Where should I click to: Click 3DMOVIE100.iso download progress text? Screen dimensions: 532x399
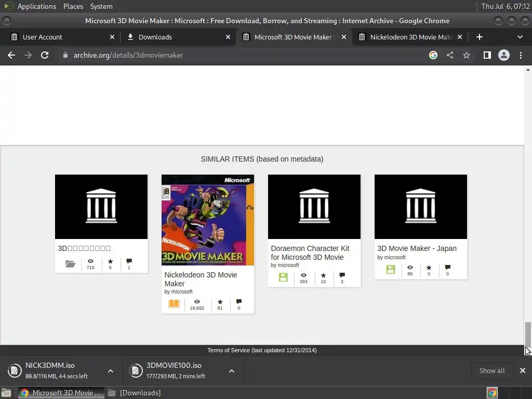pos(176,376)
